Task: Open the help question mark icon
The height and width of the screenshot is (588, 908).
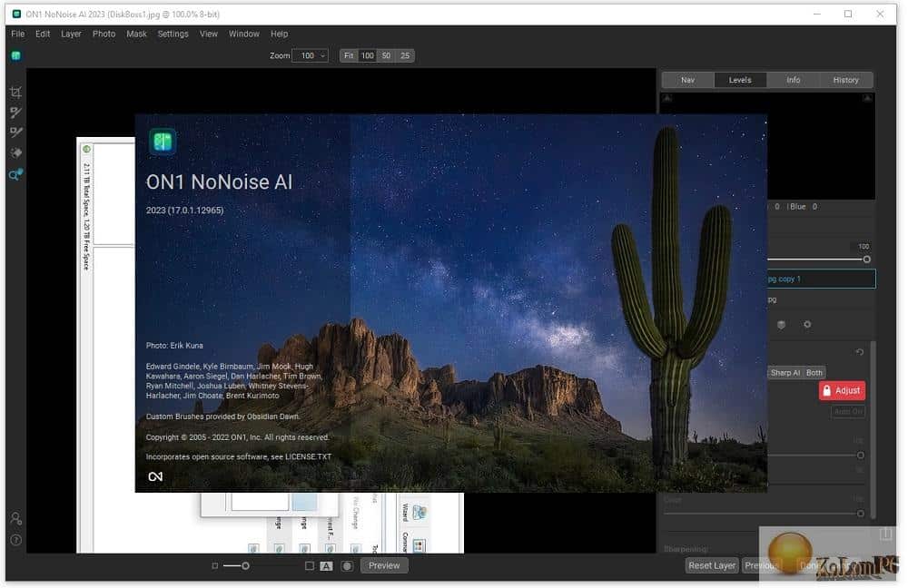Action: point(16,540)
